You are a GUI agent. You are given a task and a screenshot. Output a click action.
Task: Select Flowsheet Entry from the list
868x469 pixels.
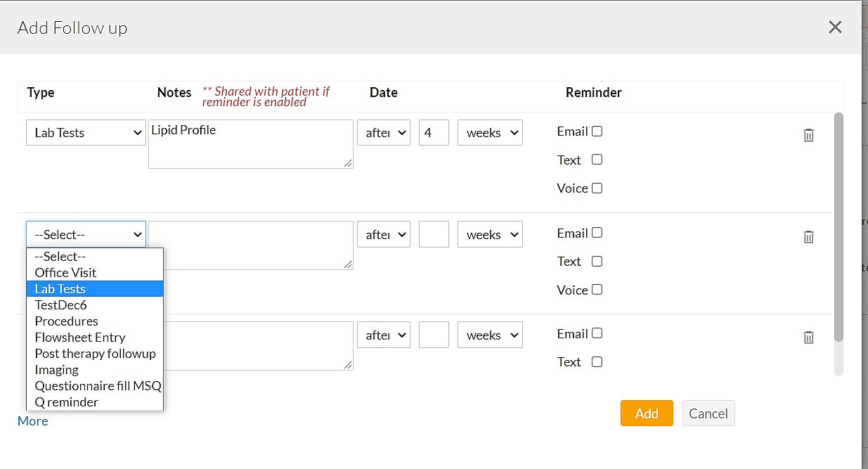(80, 338)
